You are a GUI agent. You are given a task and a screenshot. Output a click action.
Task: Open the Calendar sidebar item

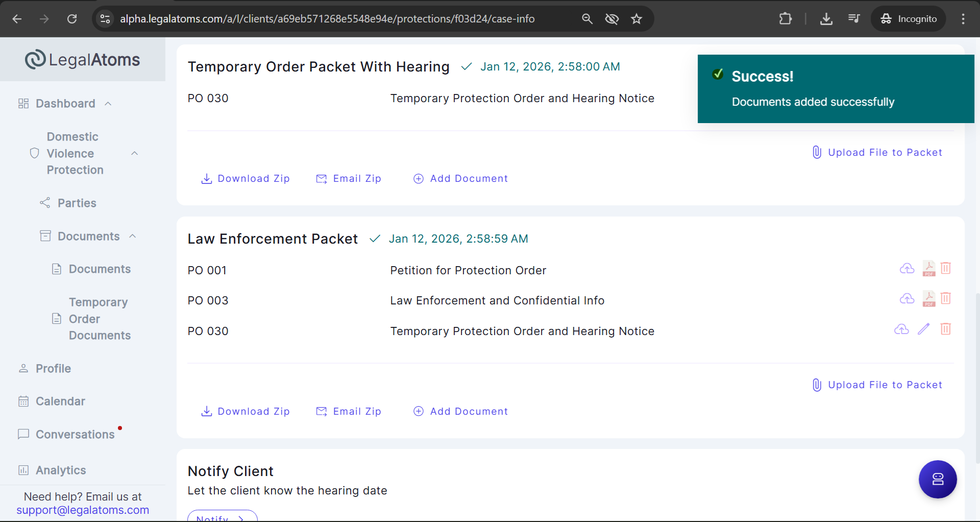[60, 401]
